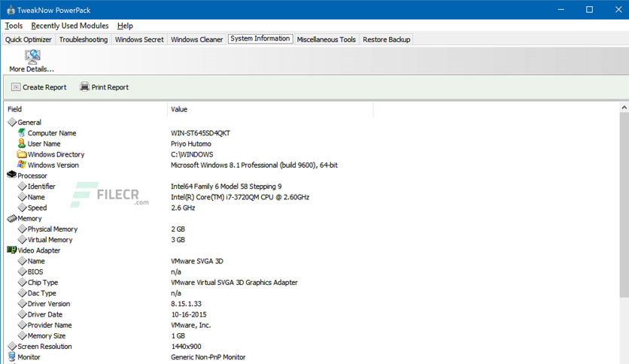Select the Processor Speed row
The height and width of the screenshot is (364, 629).
tap(37, 208)
